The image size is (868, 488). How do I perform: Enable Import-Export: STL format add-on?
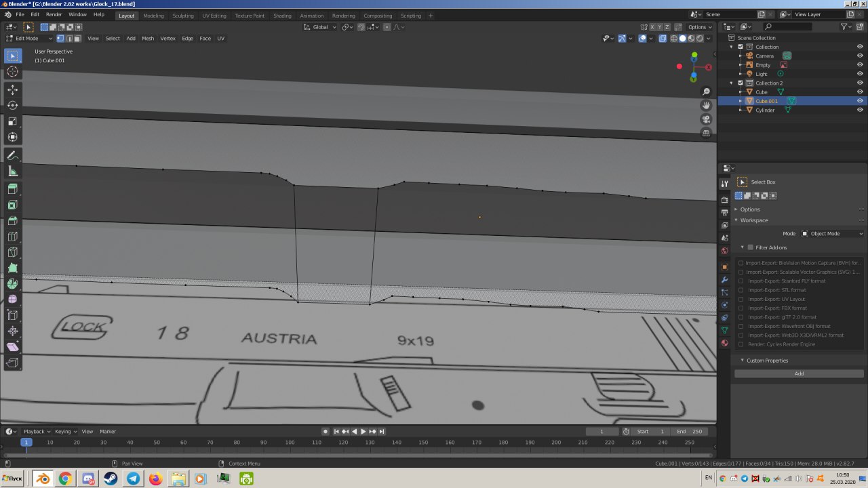741,290
